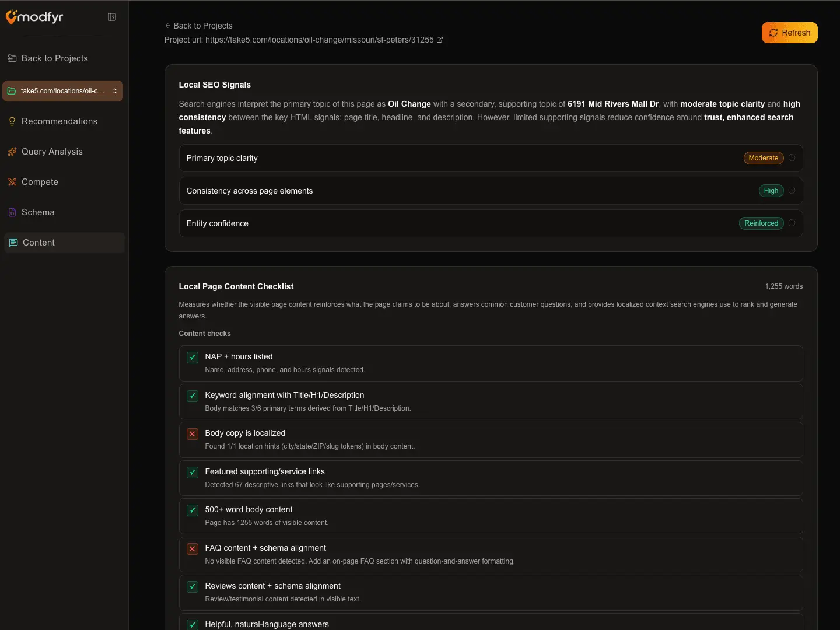Click the Refresh button
This screenshot has width=840, height=630.
pos(790,33)
